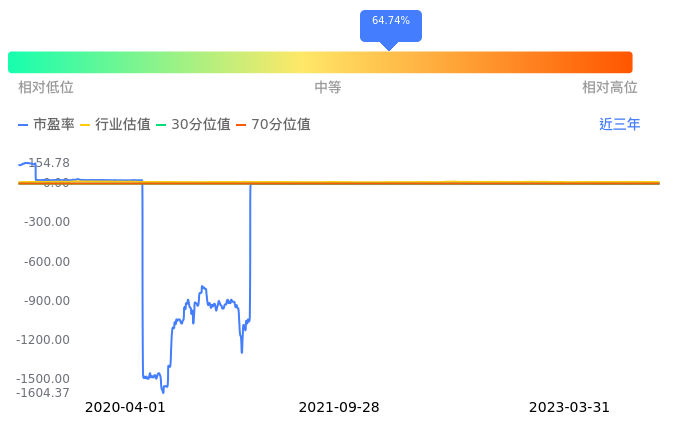Select the 相对高位 label
686x442 pixels.
pyautogui.click(x=610, y=88)
